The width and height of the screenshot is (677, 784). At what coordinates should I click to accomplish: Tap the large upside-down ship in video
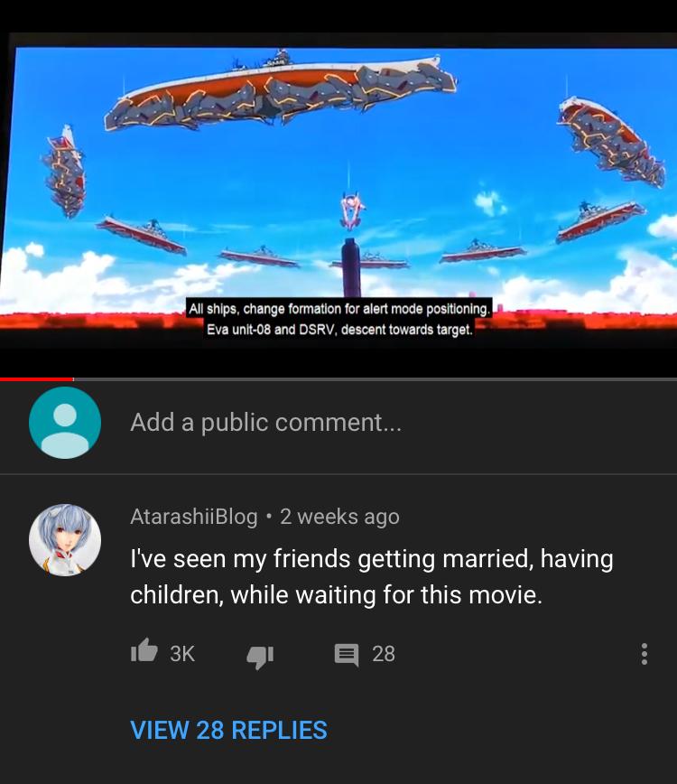tap(281, 90)
